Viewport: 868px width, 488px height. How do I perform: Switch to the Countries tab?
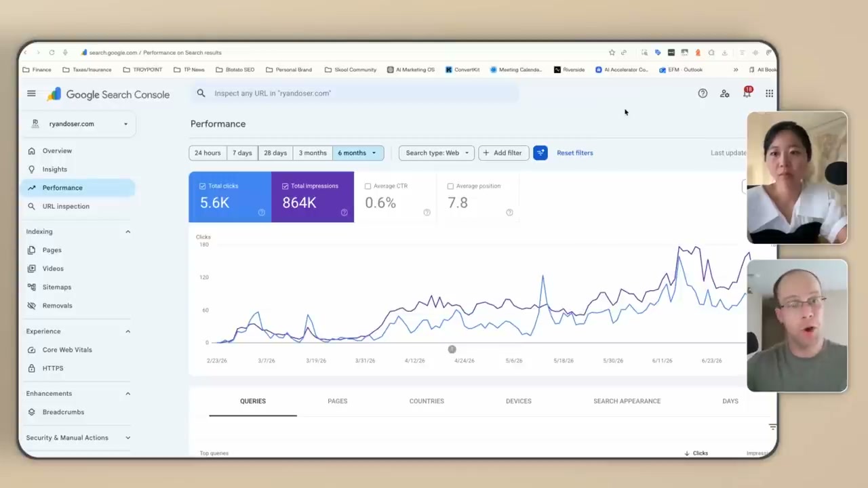coord(427,401)
